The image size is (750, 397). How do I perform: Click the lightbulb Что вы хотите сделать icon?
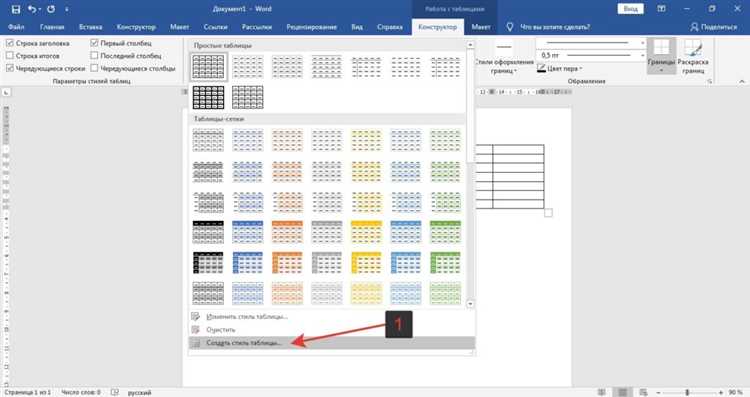pos(509,27)
